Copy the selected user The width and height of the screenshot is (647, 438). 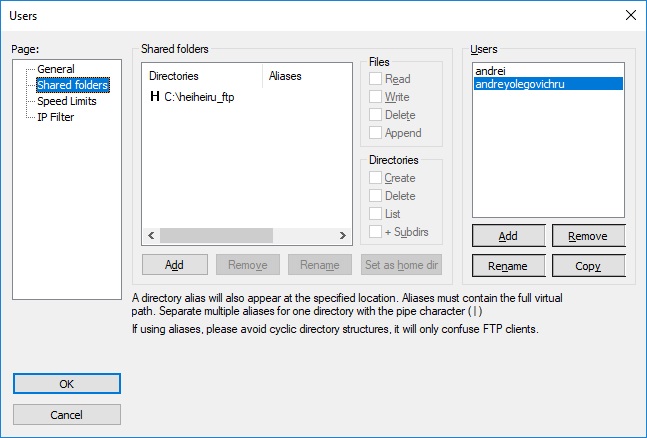(x=588, y=266)
